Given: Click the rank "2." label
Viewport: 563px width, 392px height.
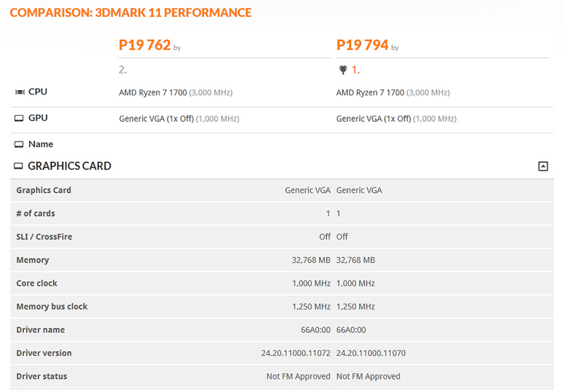Looking at the screenshot, I should click(123, 70).
